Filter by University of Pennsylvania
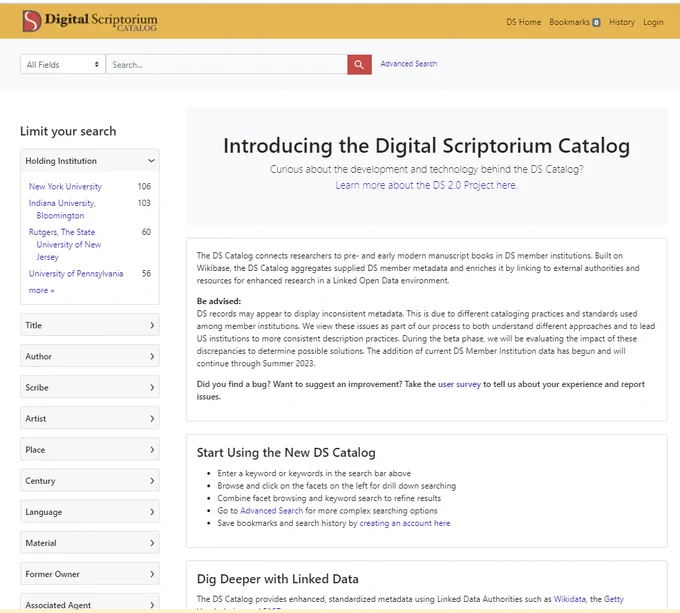Viewport: 680px width, 613px height. [76, 274]
